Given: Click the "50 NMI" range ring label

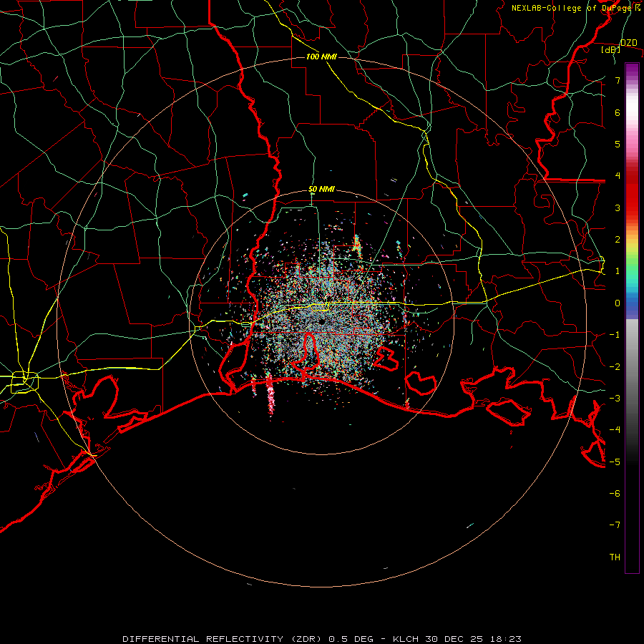Looking at the screenshot, I should pos(321,190).
